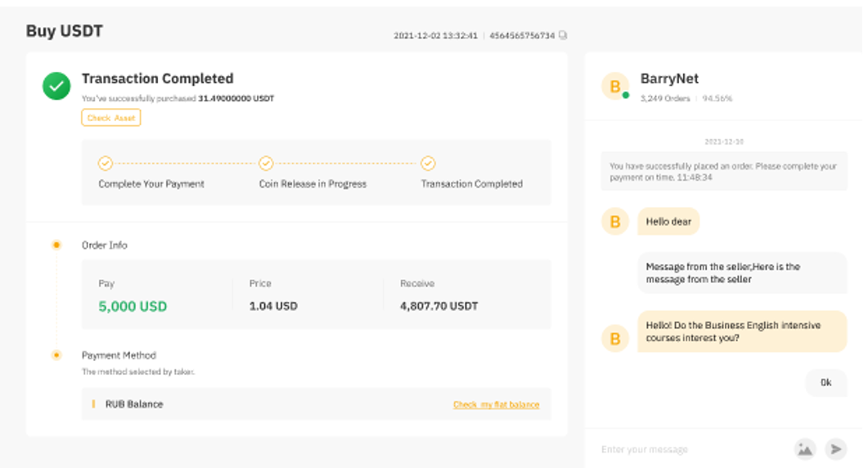Click the Complete Your Payment step circle
The image size is (868, 468).
pyautogui.click(x=105, y=164)
